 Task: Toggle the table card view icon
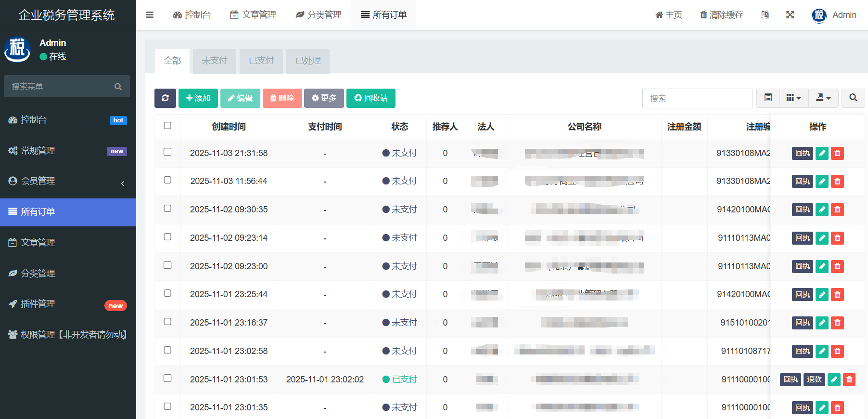coord(768,98)
